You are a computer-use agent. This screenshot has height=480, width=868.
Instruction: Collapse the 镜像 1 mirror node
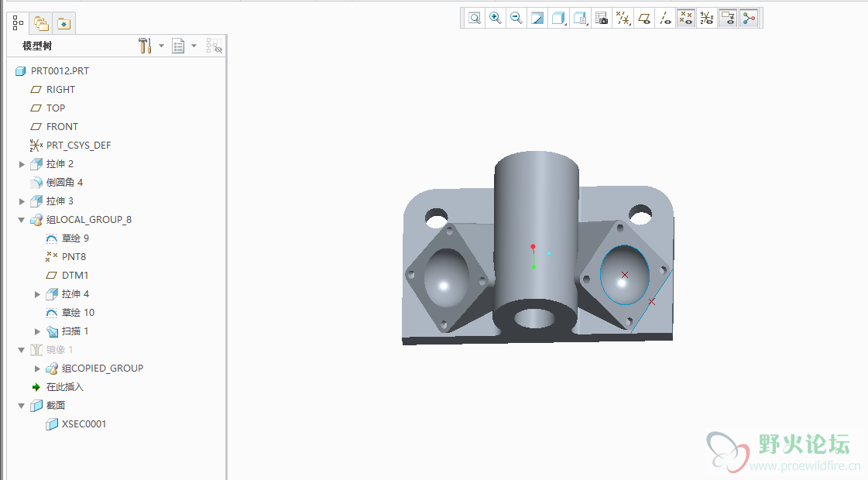pyautogui.click(x=21, y=350)
